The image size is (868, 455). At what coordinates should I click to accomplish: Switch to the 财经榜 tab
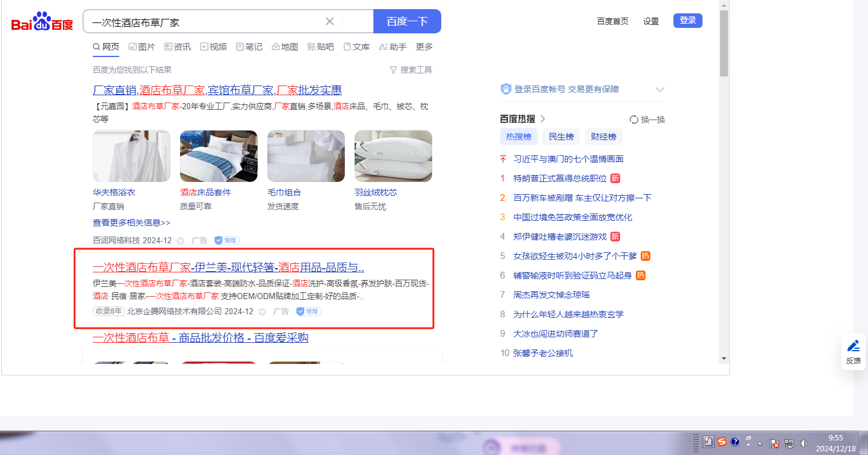(604, 136)
